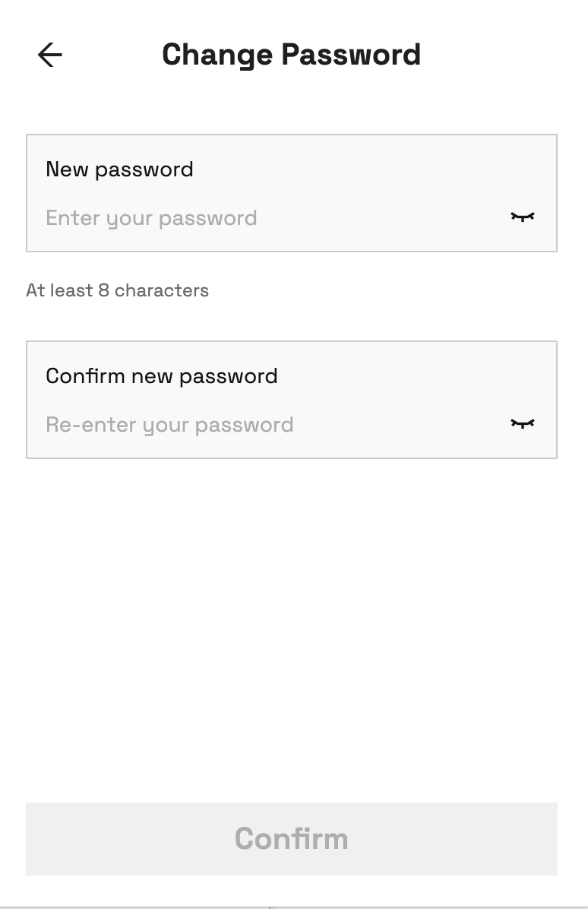The width and height of the screenshot is (588, 909).
Task: Focus the 'Re-enter your password' field
Action: pos(272,425)
